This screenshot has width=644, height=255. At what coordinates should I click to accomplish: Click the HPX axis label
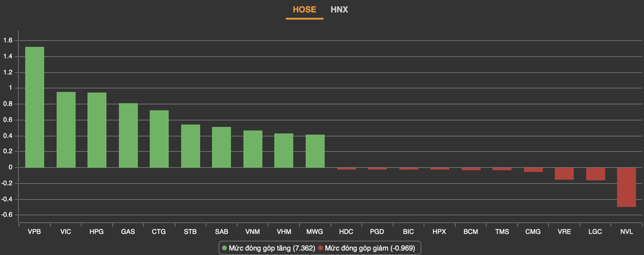pos(439,232)
